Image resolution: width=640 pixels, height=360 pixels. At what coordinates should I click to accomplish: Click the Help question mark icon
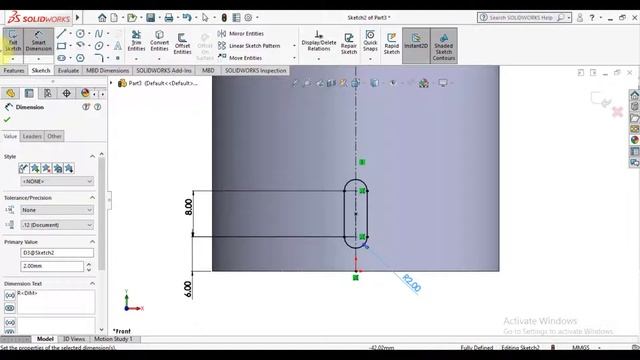[x=592, y=18]
